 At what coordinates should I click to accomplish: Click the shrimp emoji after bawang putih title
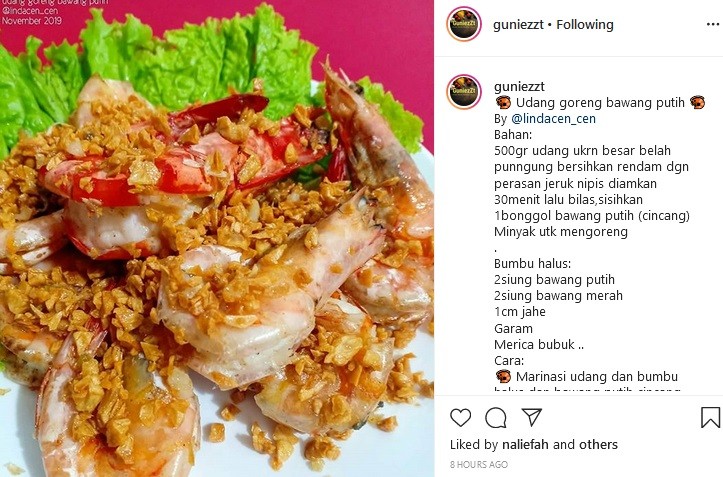point(697,102)
